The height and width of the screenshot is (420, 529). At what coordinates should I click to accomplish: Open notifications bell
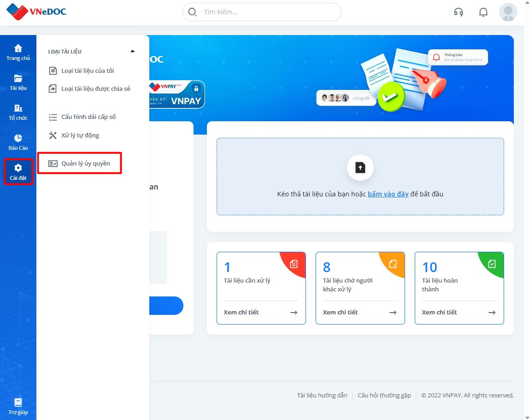point(483,12)
